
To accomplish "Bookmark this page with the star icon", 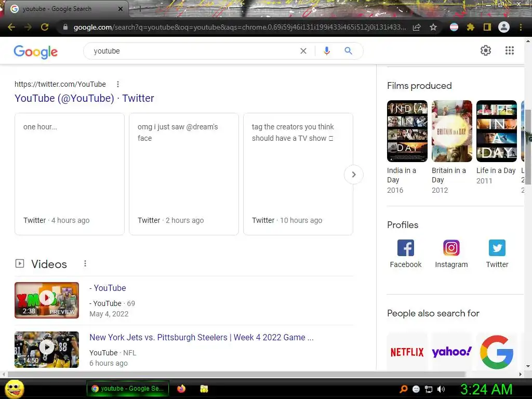I will tap(433, 27).
